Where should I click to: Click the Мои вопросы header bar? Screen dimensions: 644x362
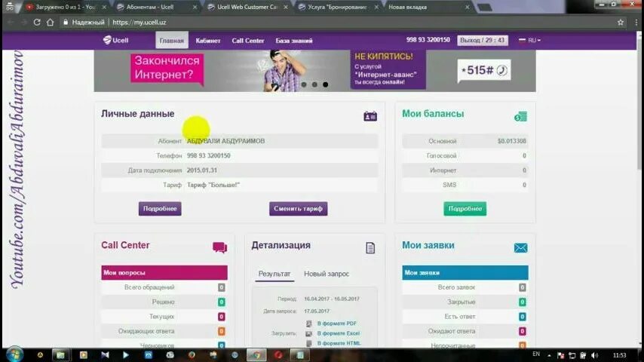164,272
